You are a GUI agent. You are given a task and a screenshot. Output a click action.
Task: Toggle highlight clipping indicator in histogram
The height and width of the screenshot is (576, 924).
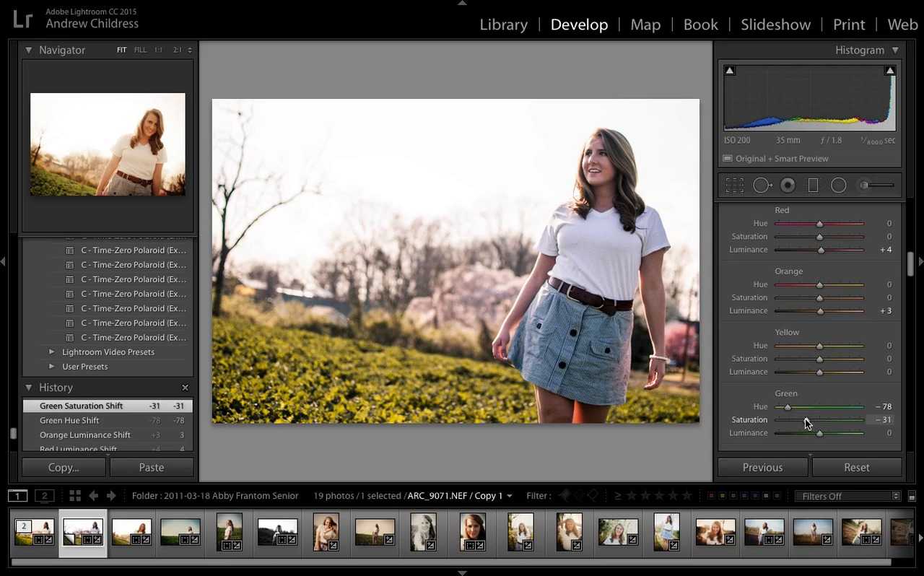point(889,71)
